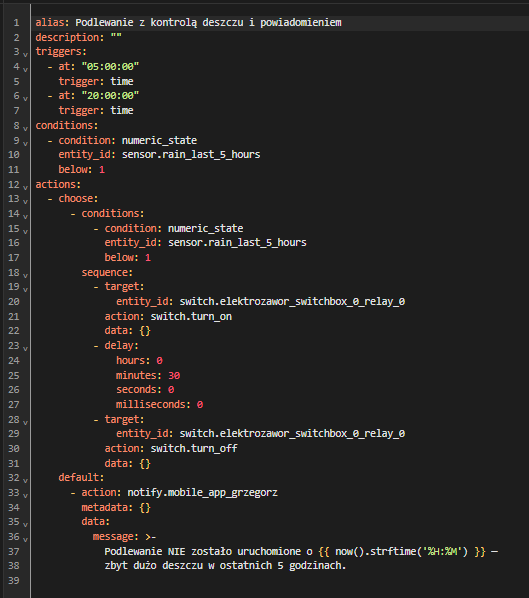This screenshot has width=529, height=598.
Task: Click 'data: {}' on line 22
Action: click(128, 330)
